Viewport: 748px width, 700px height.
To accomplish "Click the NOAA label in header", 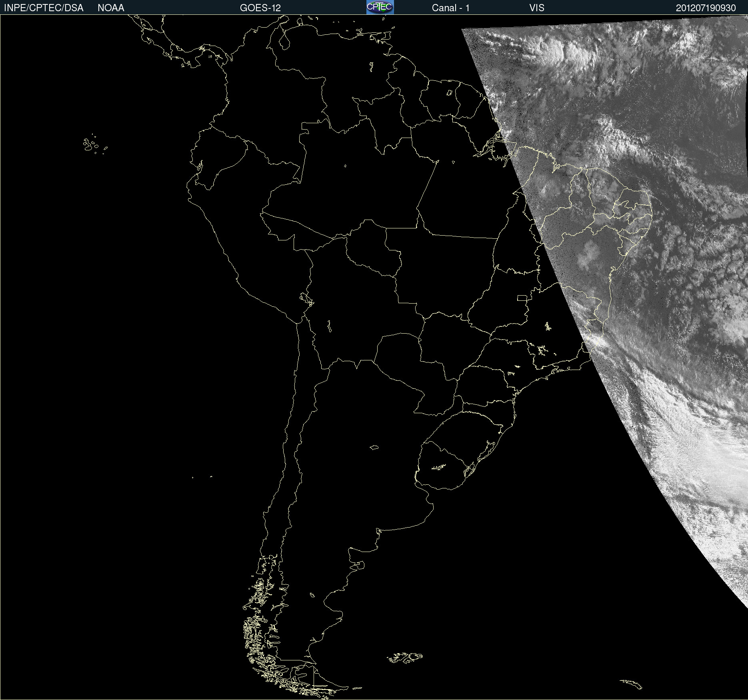I will click(111, 8).
